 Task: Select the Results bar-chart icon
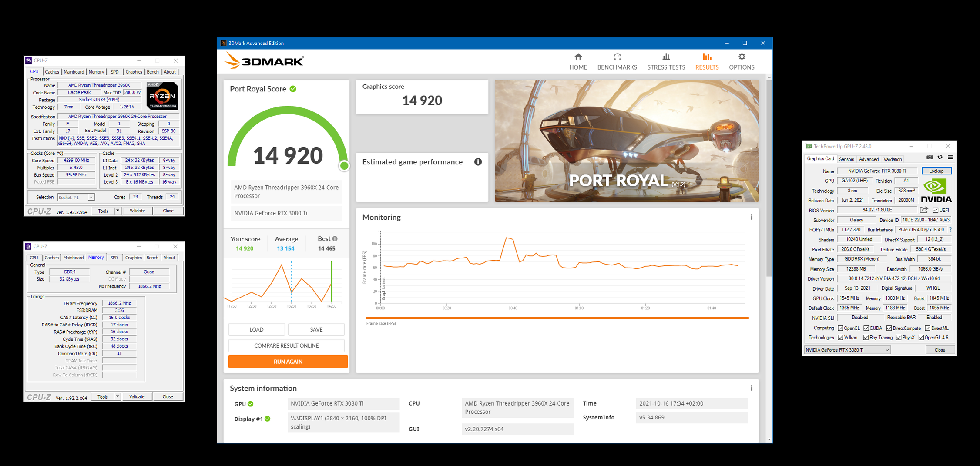point(707,57)
